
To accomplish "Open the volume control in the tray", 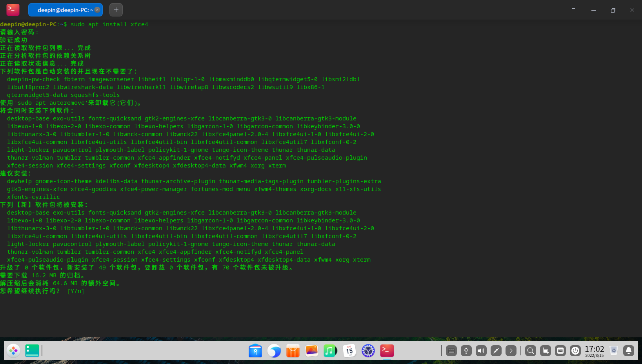I will pyautogui.click(x=481, y=351).
